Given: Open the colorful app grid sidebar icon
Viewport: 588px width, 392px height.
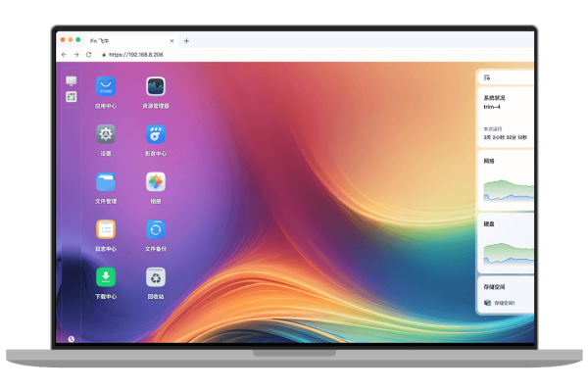Looking at the screenshot, I should click(71, 96).
